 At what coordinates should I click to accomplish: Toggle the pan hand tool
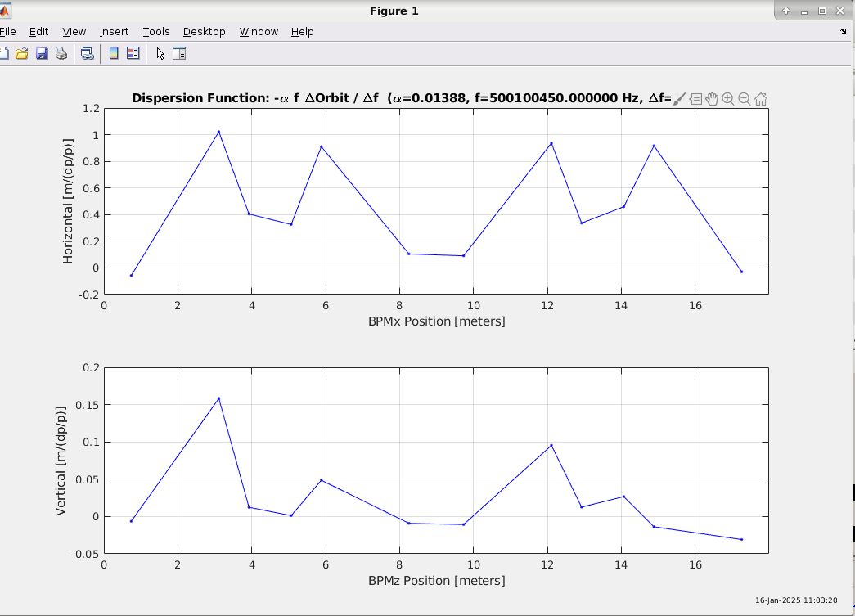[712, 99]
